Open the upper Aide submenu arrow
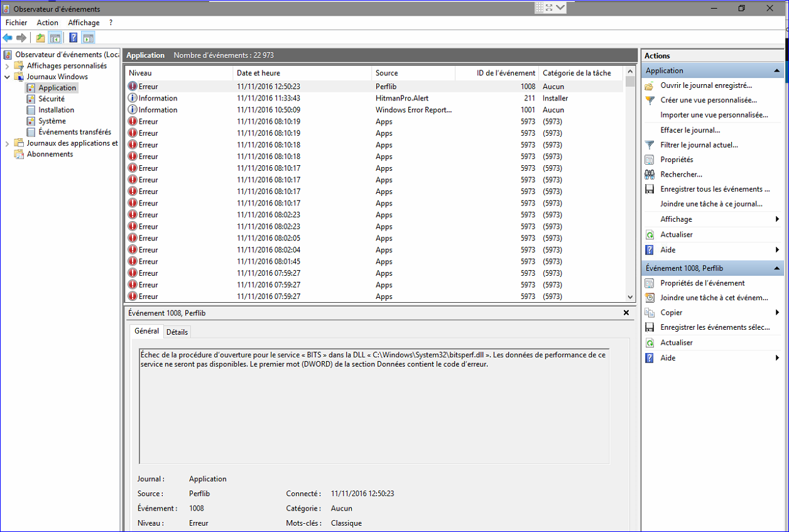This screenshot has height=532, width=789. [778, 250]
